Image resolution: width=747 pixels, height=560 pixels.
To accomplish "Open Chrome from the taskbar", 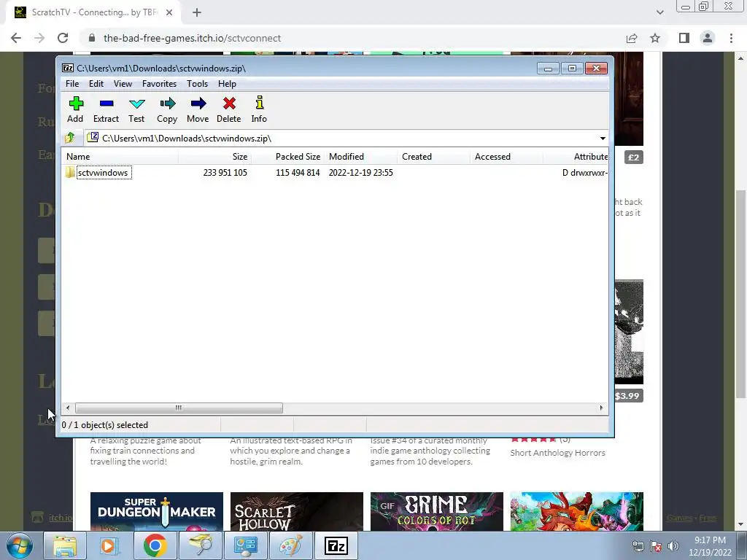I will click(x=155, y=545).
